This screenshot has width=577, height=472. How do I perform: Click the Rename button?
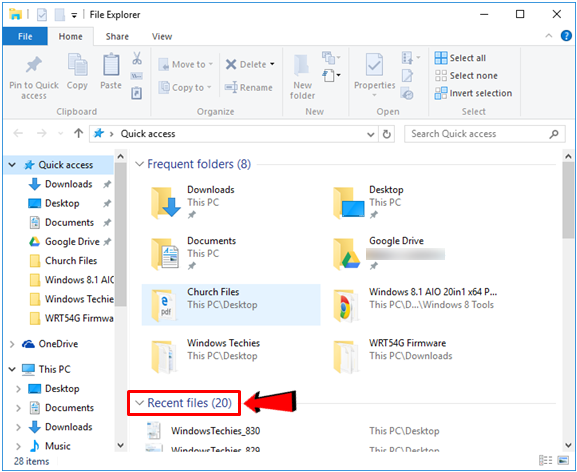pos(249,88)
